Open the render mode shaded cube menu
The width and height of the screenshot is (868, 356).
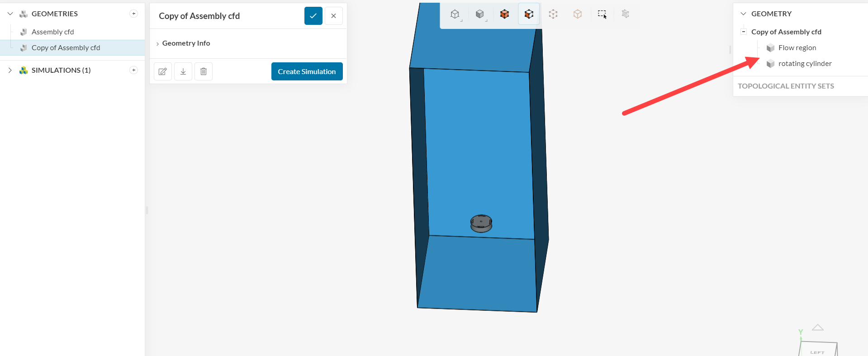(x=480, y=14)
